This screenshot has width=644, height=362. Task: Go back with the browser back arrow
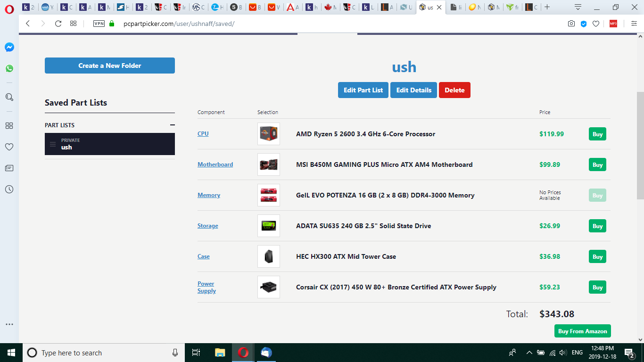pyautogui.click(x=28, y=24)
